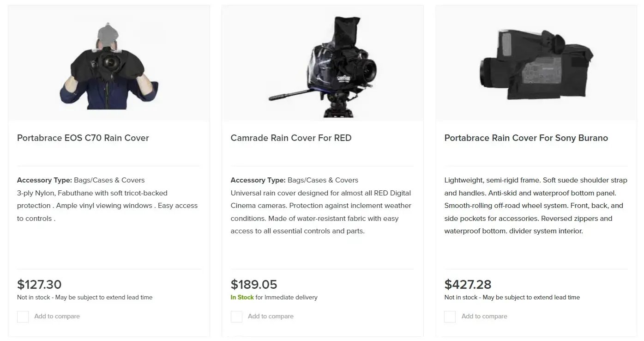The width and height of the screenshot is (644, 341).
Task: Click 'Add to compare' label under $427.28
Action: (484, 317)
